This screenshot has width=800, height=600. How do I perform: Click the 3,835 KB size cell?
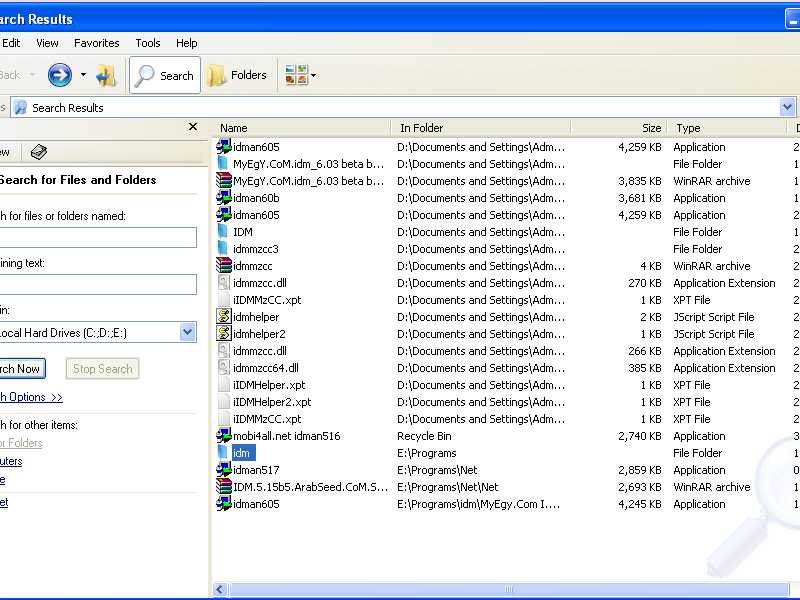(x=640, y=181)
